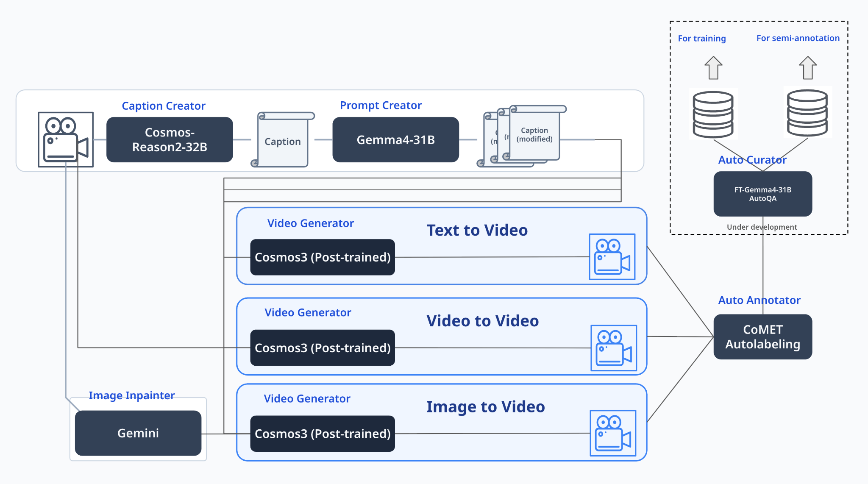868x484 pixels.
Task: Select the Cosmos-Reason2-32B block
Action: coord(170,139)
